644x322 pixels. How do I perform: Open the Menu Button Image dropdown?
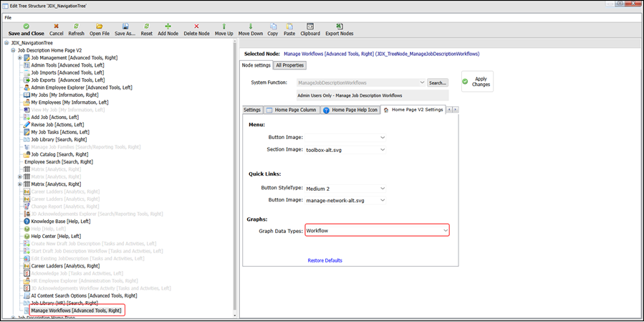pyautogui.click(x=383, y=138)
